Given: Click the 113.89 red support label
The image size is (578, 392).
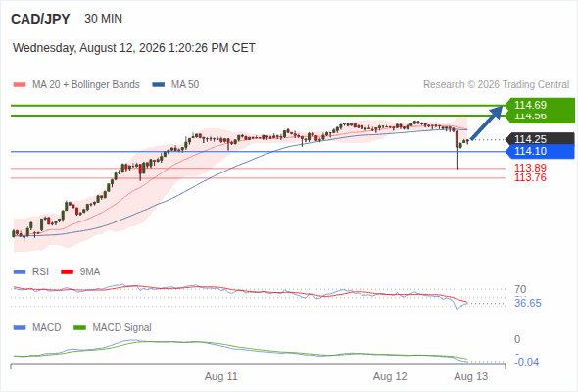Looking at the screenshot, I should click(530, 168).
